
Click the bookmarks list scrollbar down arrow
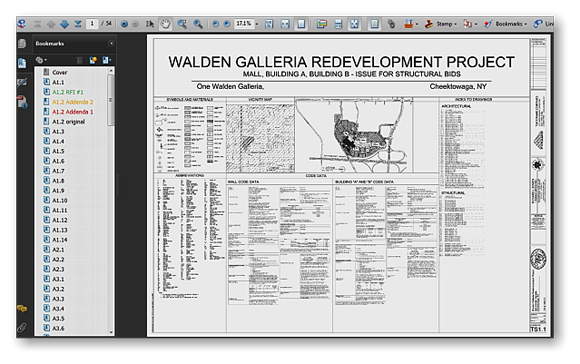pyautogui.click(x=111, y=332)
